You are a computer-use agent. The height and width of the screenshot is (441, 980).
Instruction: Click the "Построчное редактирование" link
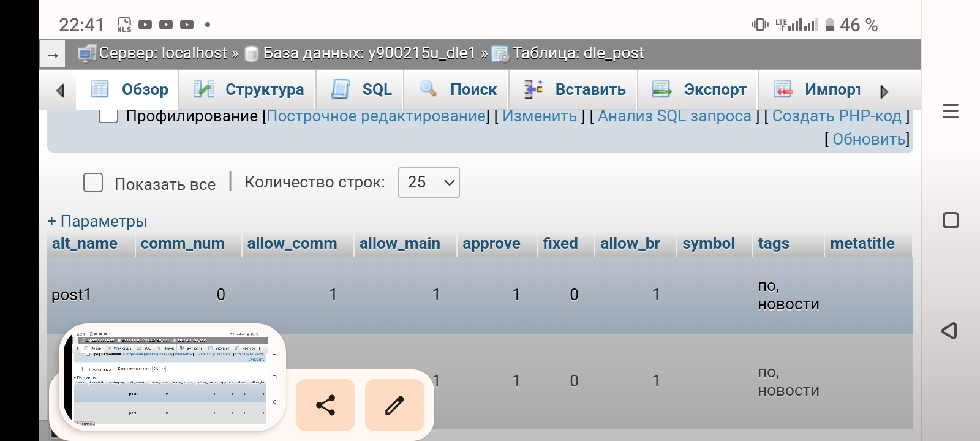[376, 116]
